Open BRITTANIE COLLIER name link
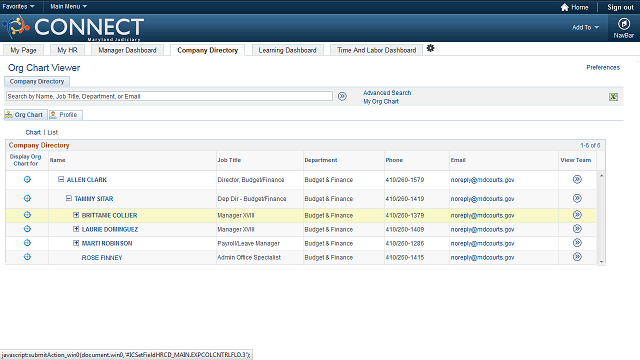640x360 pixels. 109,216
